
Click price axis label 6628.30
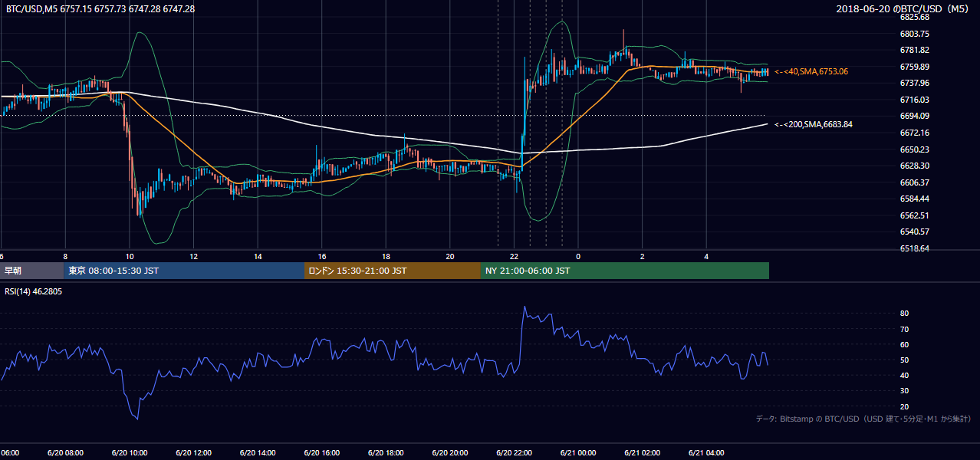(x=915, y=166)
